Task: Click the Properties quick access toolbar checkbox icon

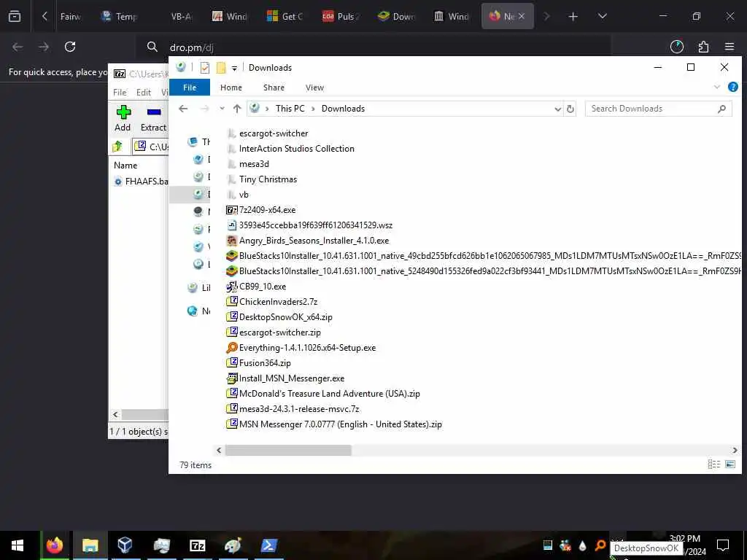Action: click(x=205, y=68)
